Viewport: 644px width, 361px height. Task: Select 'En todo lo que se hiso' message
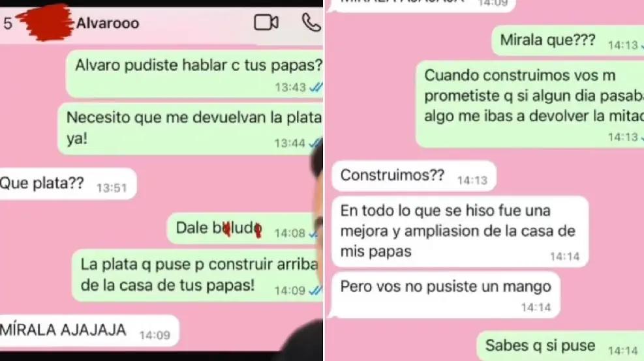click(460, 232)
